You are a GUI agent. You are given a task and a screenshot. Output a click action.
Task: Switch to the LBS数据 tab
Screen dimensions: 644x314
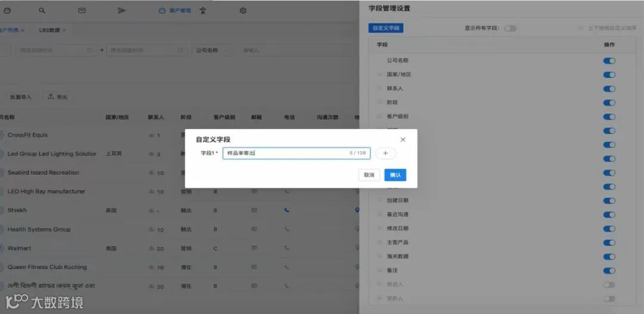point(49,30)
